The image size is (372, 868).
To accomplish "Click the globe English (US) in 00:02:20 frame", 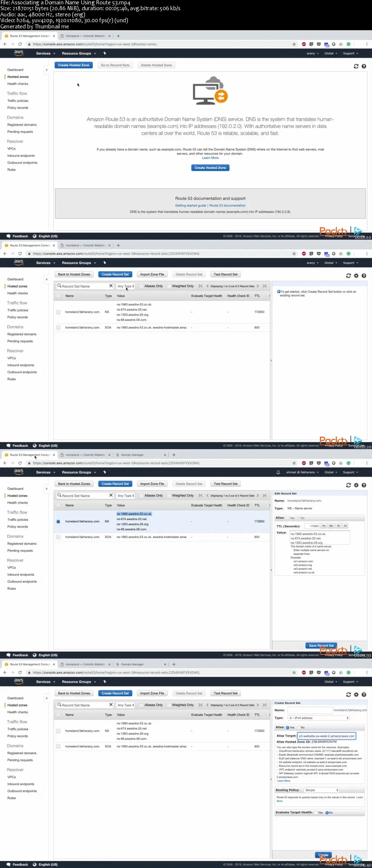I will (x=45, y=445).
